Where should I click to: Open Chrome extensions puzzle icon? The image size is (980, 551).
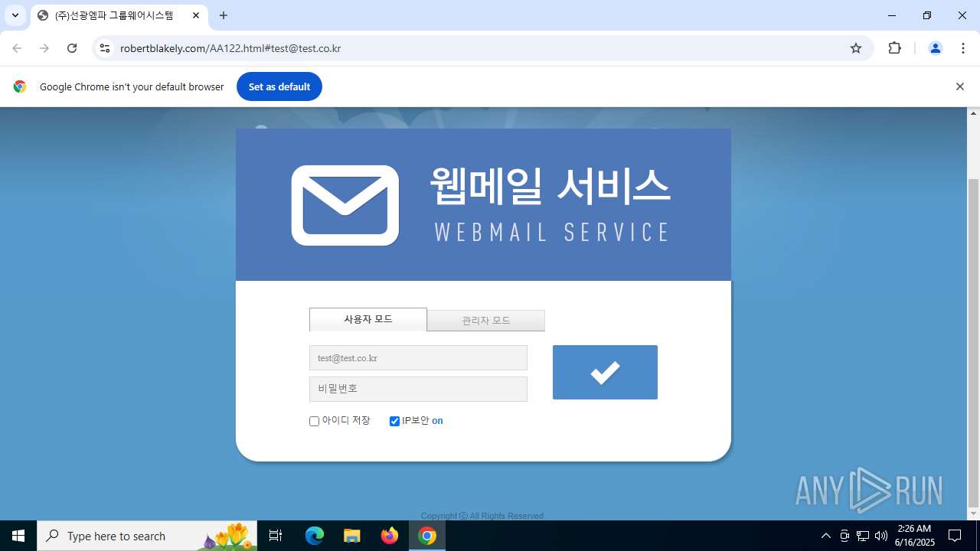tap(894, 48)
